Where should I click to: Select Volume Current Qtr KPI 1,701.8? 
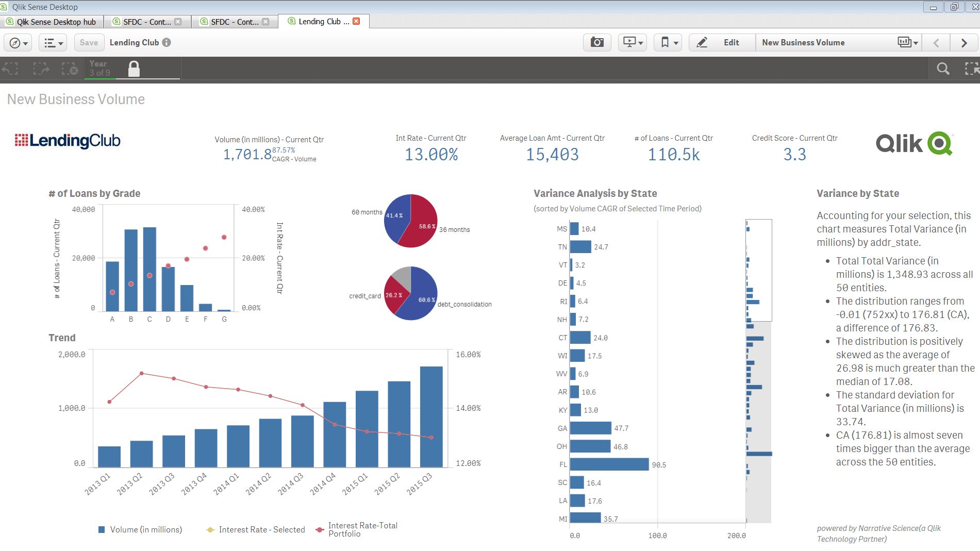click(247, 154)
